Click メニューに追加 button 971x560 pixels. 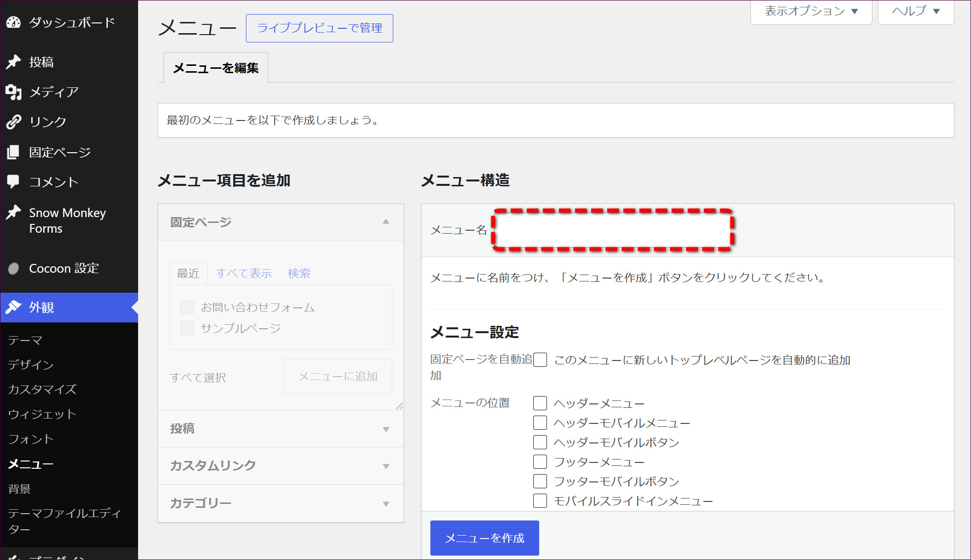point(338,376)
